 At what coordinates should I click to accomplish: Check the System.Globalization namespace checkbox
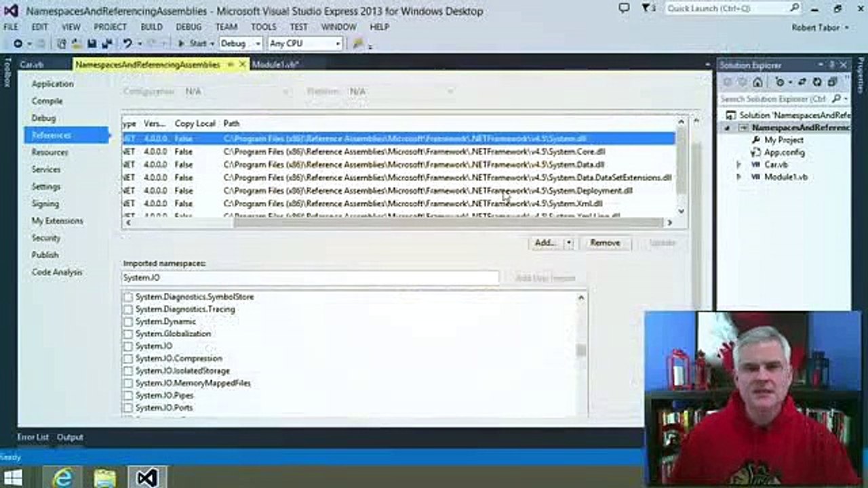pos(127,333)
